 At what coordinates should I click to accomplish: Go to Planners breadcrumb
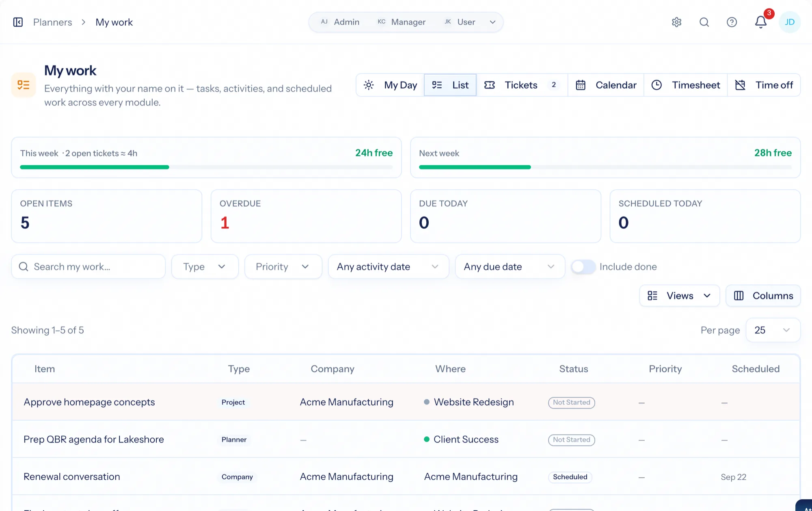point(52,22)
